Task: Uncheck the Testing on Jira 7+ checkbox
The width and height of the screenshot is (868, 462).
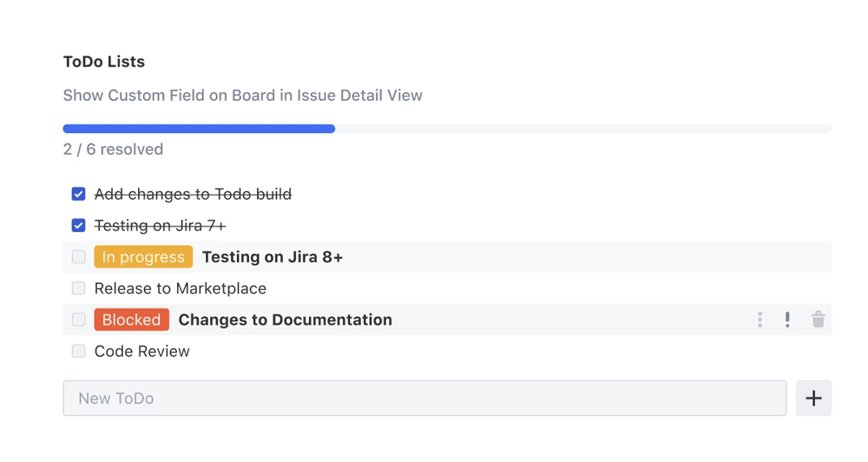Action: pyautogui.click(x=79, y=225)
